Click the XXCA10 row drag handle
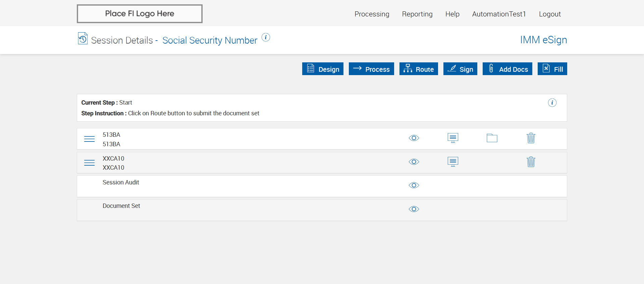This screenshot has width=644, height=284. [89, 163]
